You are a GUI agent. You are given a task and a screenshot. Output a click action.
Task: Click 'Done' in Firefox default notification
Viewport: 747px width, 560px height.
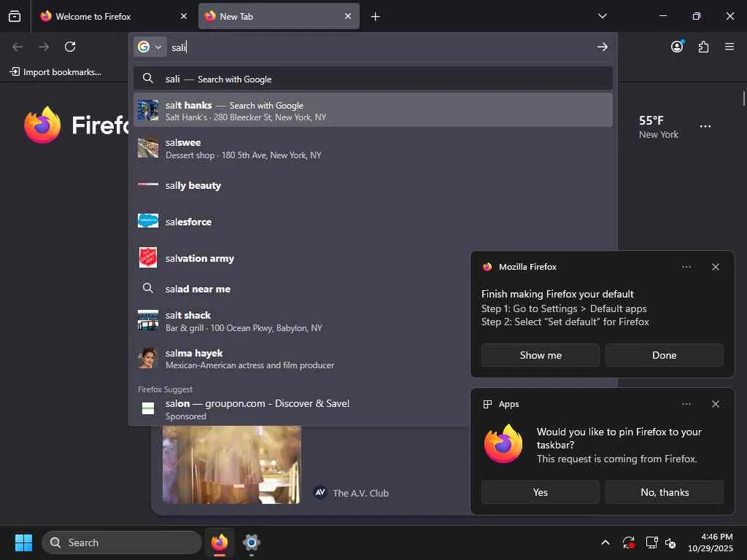(664, 355)
